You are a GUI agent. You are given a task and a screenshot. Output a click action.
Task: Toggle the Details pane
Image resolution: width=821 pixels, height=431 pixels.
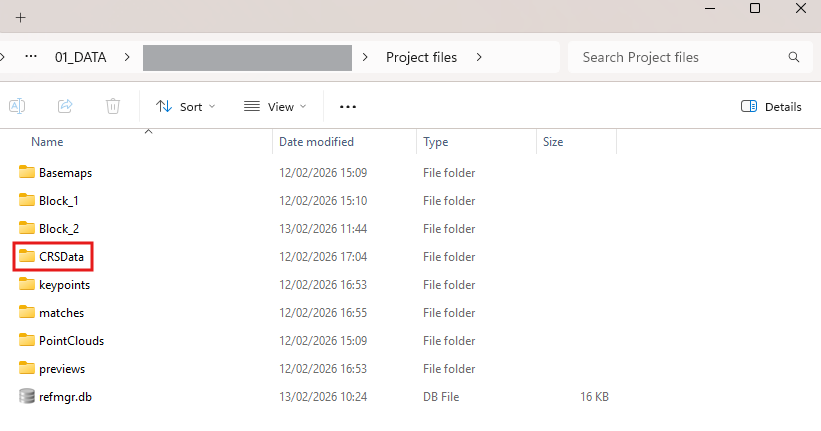[771, 106]
